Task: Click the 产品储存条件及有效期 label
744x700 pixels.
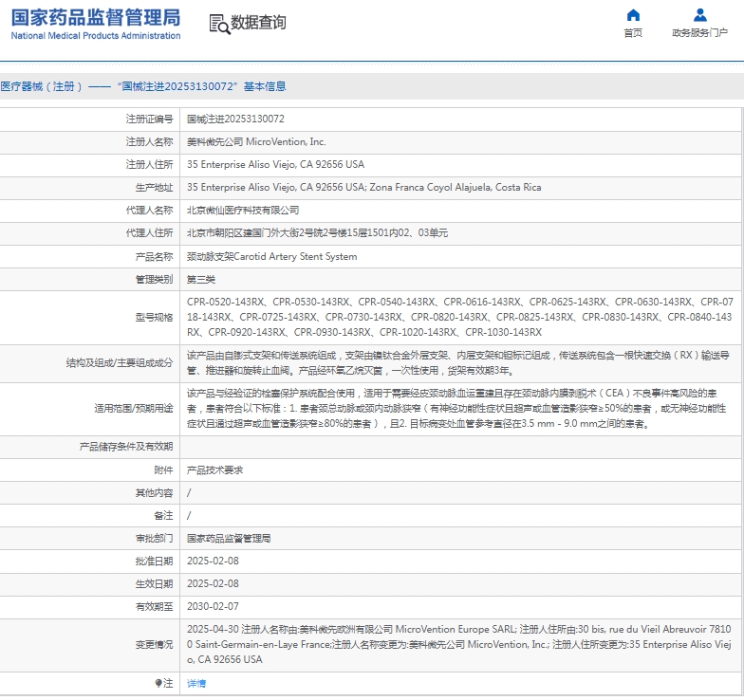Action: click(x=126, y=446)
